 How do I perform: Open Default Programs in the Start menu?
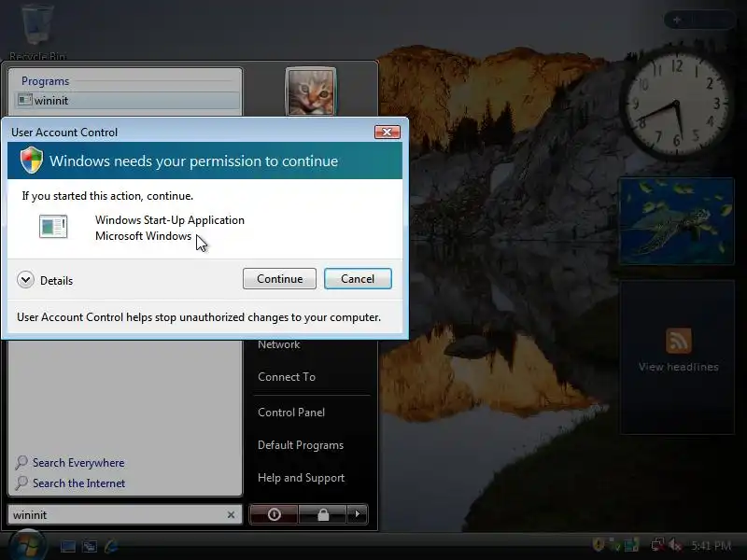(301, 445)
